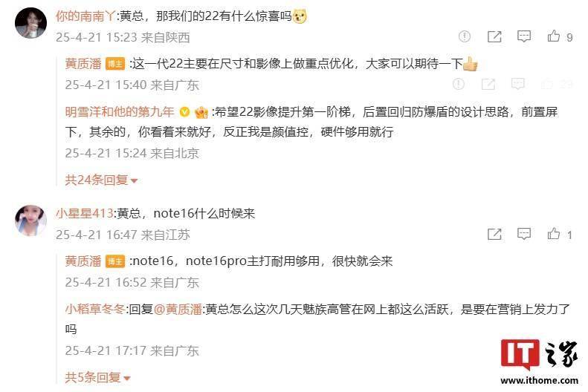This screenshot has width=588, height=392.
Task: Visit 你的南南丫 username link
Action: tap(85, 16)
